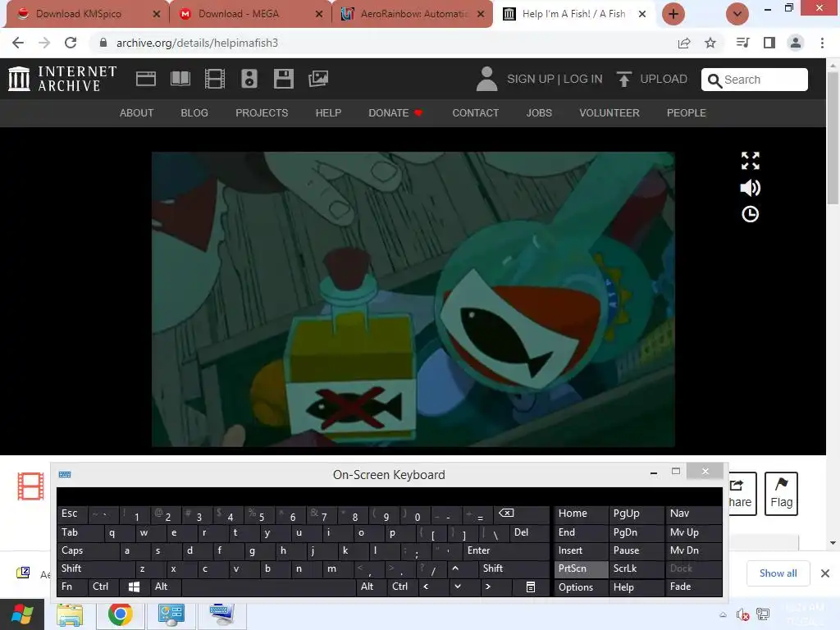Click the Internet Archive Search field

755,80
